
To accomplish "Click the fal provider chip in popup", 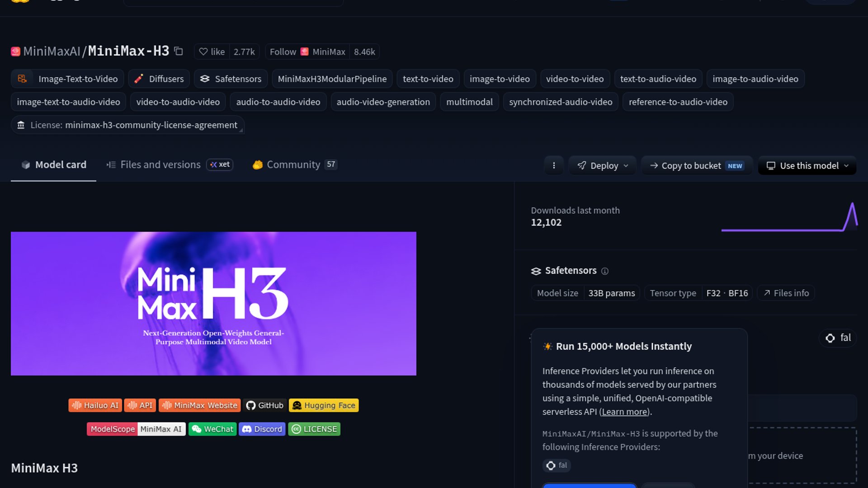I will pos(557,465).
